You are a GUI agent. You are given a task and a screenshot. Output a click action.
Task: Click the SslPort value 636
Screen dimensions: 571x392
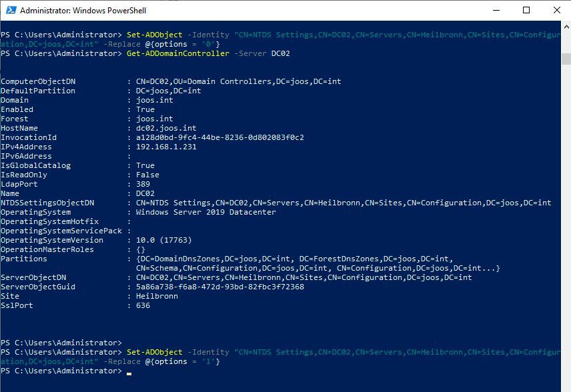[x=140, y=305]
